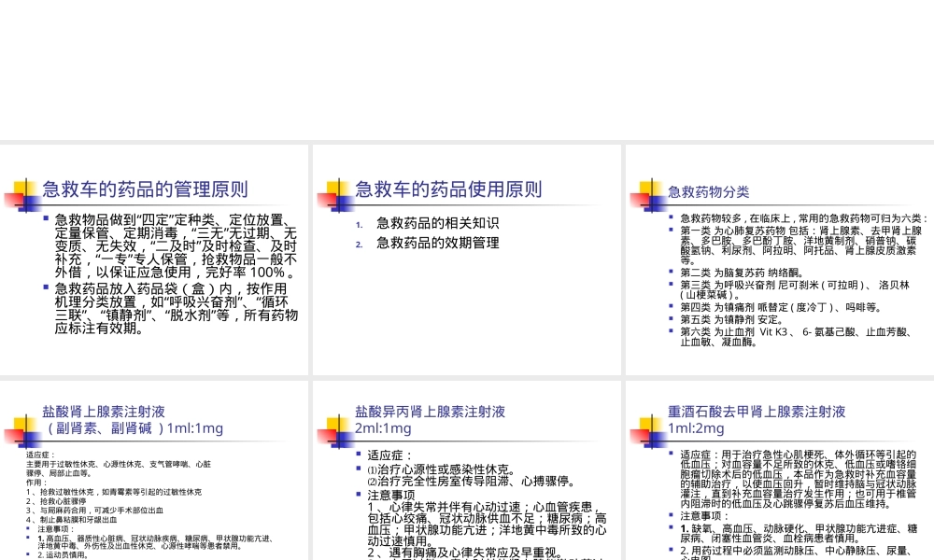The height and width of the screenshot is (560, 934).
Task: Click text 第三类 为呼吸兴奋剂 尼可刹米
Action: pyautogui.click(x=795, y=290)
